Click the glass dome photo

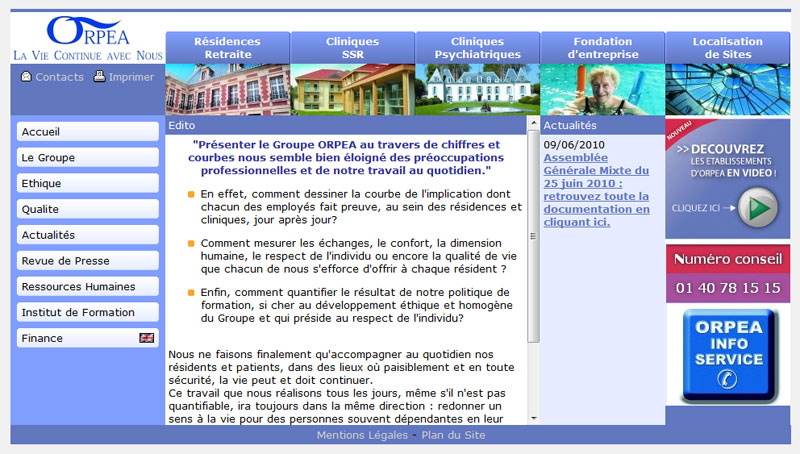pyautogui.click(x=728, y=89)
